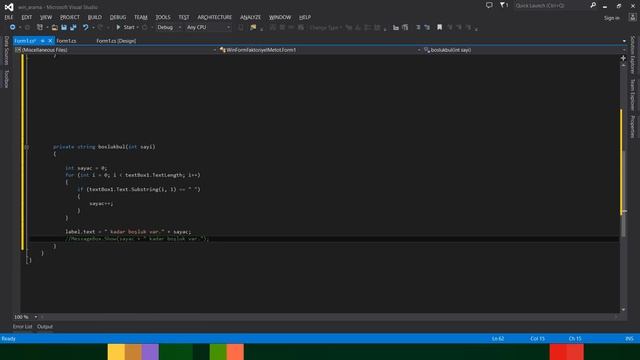The width and height of the screenshot is (640, 360).
Task: Focus the Quick Launch search field
Action: (x=551, y=6)
